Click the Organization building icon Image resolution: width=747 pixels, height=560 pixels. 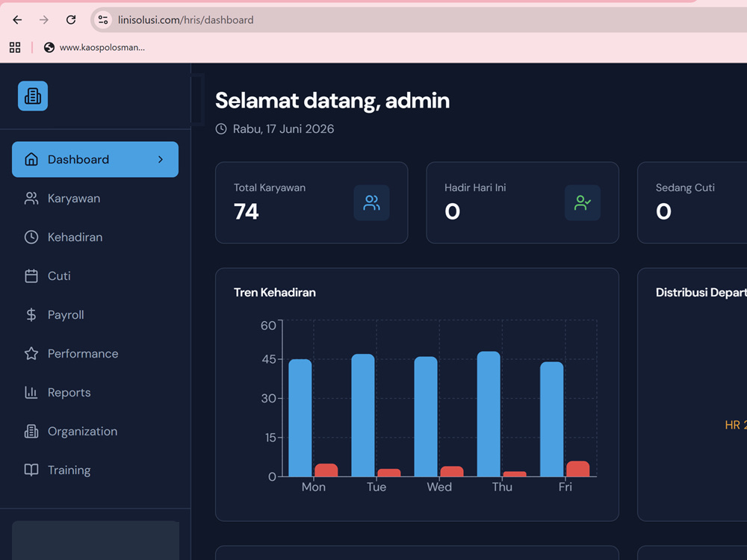coord(31,431)
